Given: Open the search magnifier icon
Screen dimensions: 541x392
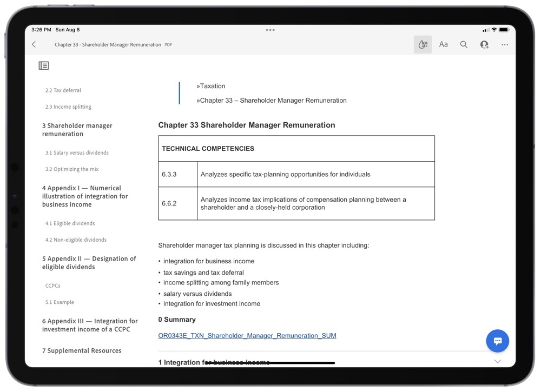Looking at the screenshot, I should pyautogui.click(x=464, y=44).
